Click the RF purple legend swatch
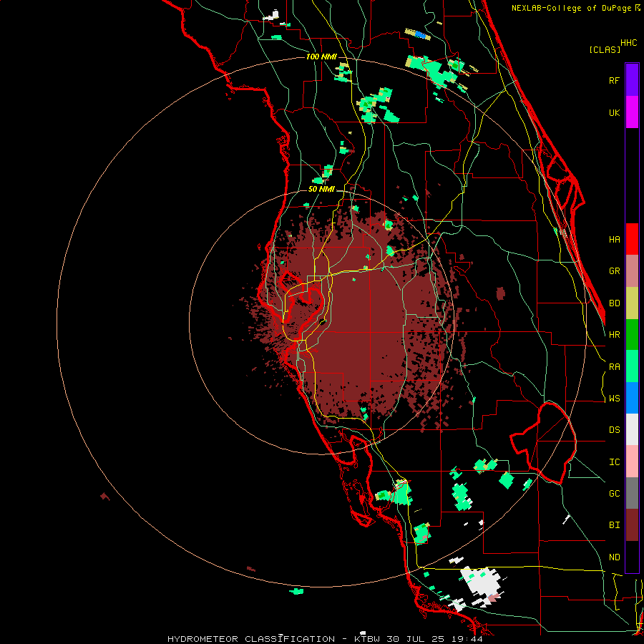The image size is (644, 644). [632, 80]
